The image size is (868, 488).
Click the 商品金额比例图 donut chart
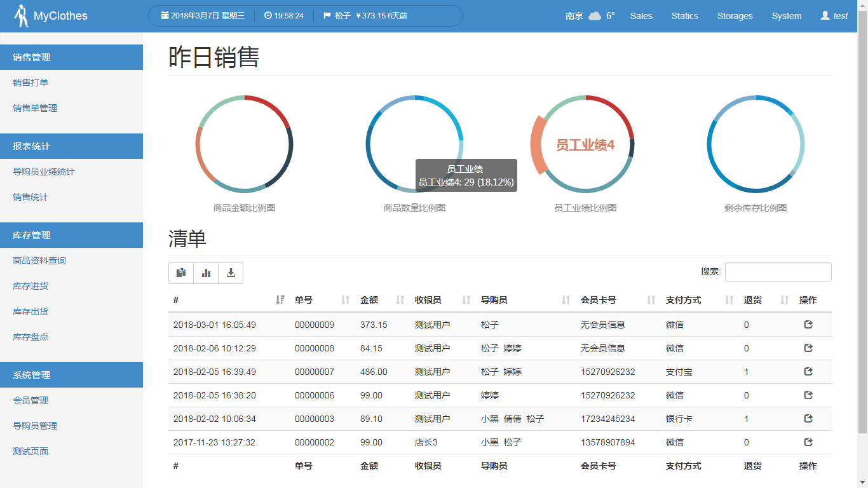245,144
